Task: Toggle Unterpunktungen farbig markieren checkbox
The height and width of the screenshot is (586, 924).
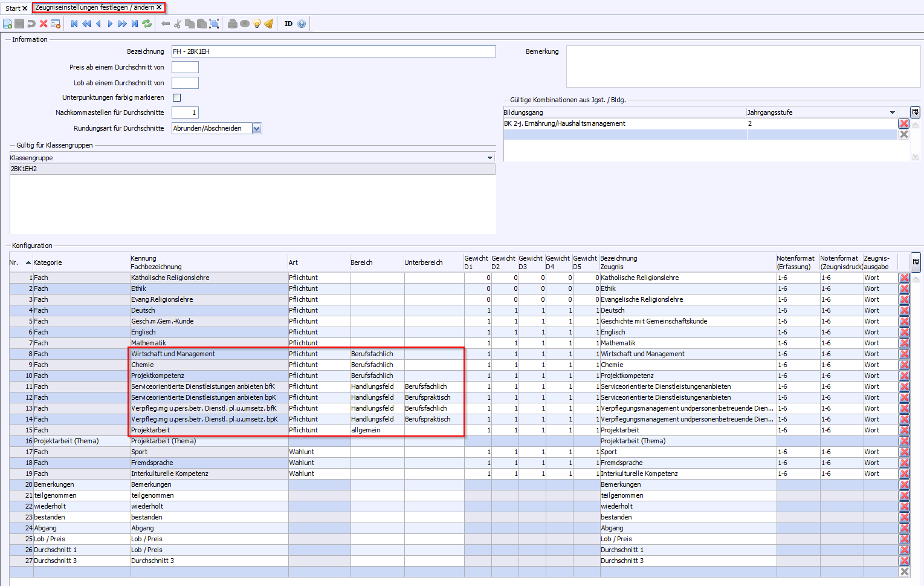Action: pos(177,97)
